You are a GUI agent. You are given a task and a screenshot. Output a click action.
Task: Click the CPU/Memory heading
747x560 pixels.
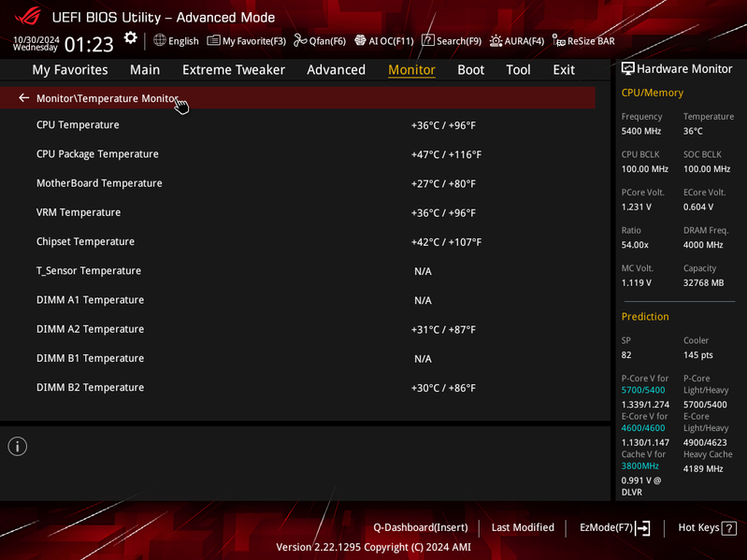(653, 93)
